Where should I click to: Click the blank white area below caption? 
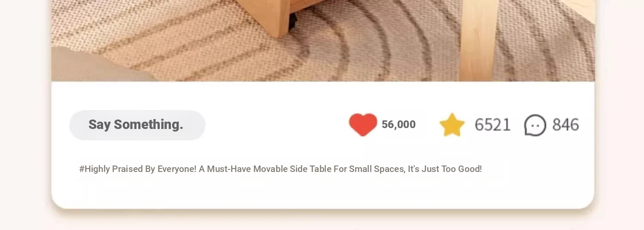323,191
